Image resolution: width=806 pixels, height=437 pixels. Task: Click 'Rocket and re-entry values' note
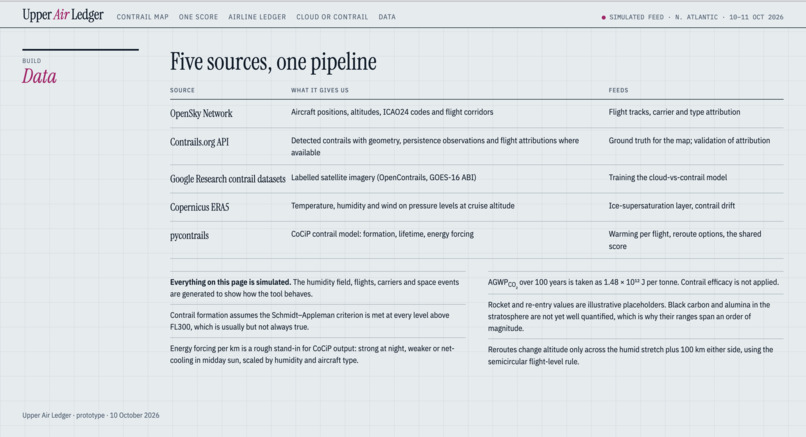click(629, 316)
